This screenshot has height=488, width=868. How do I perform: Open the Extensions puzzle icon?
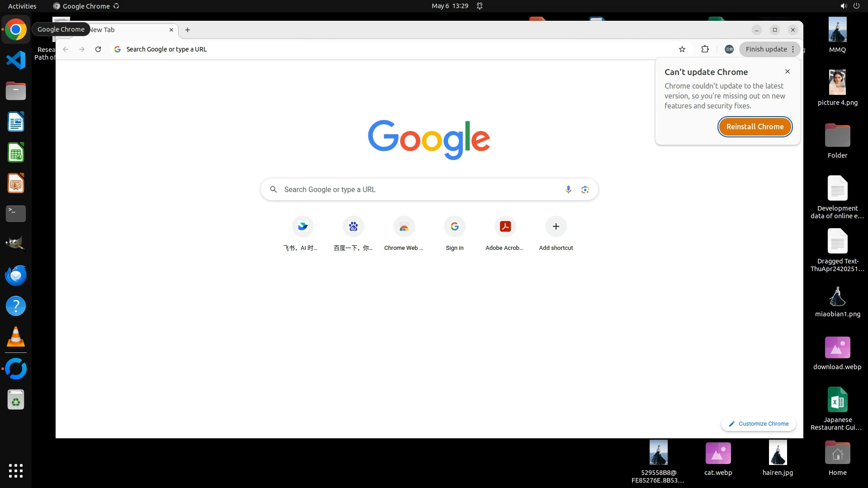705,49
